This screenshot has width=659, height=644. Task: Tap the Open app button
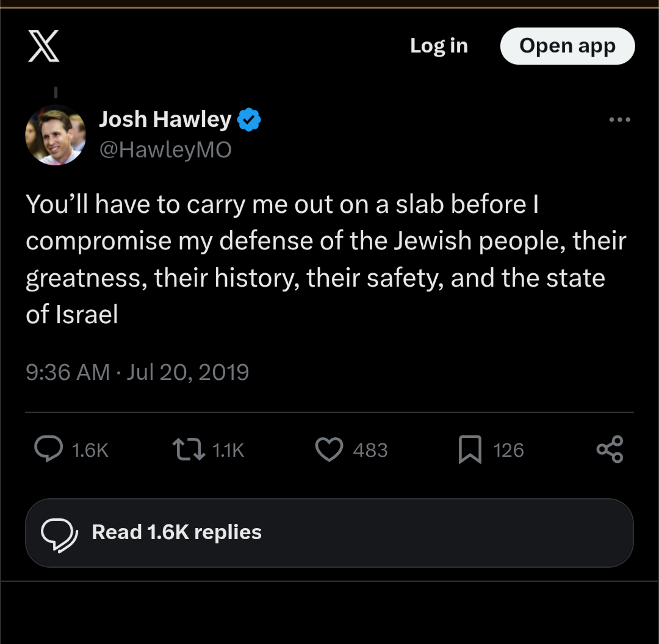tap(567, 46)
